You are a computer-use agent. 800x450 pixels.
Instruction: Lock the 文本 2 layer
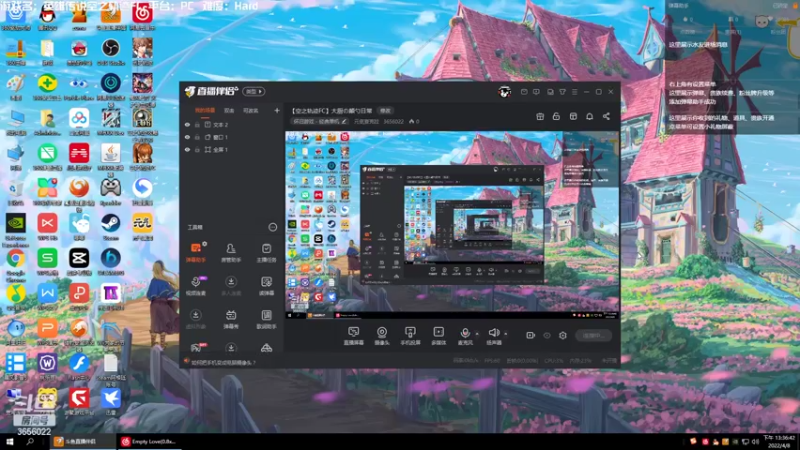[197, 124]
